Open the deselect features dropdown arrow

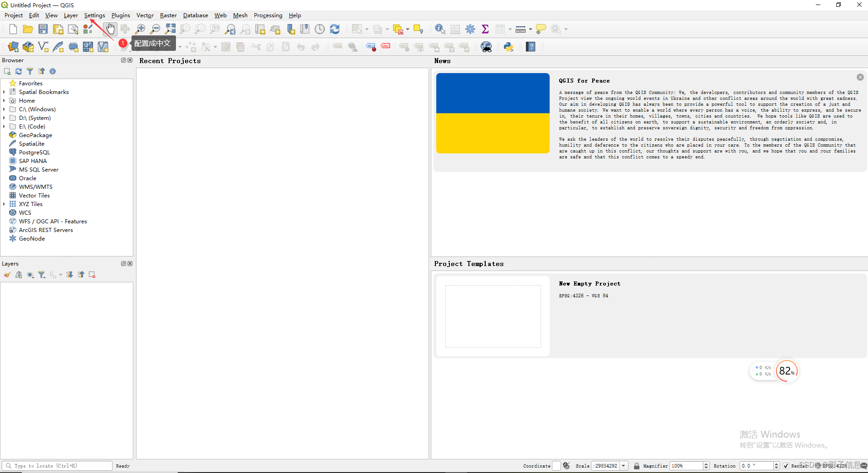tap(408, 30)
